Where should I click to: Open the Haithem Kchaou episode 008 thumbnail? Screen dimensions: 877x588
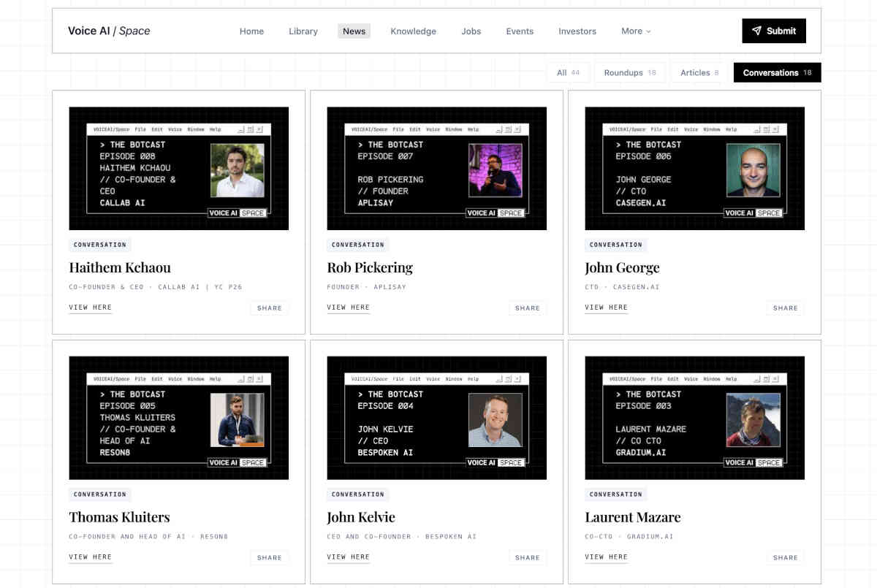coord(179,169)
